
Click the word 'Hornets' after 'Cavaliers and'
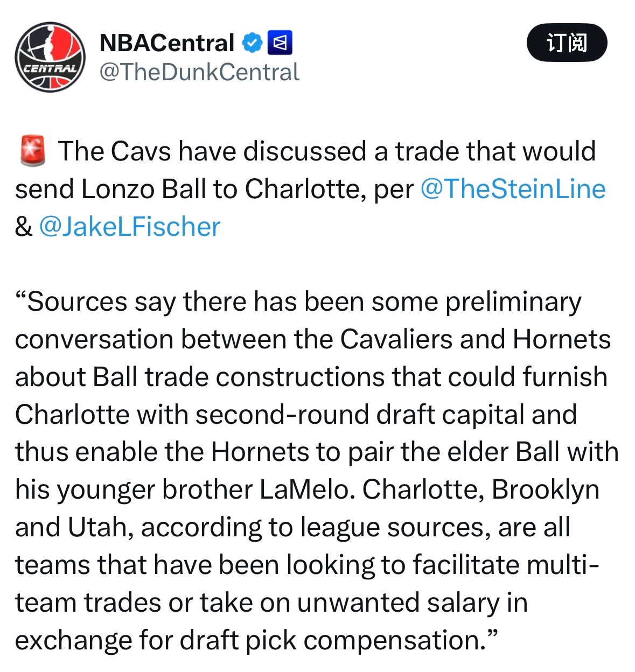tap(561, 339)
